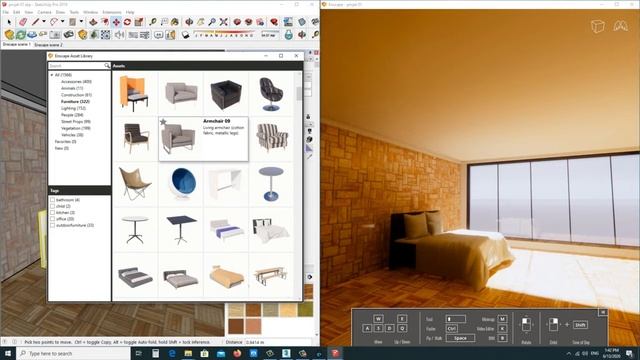Activate the Push/Pull tool
This screenshot has width=640, height=360.
(93, 22)
